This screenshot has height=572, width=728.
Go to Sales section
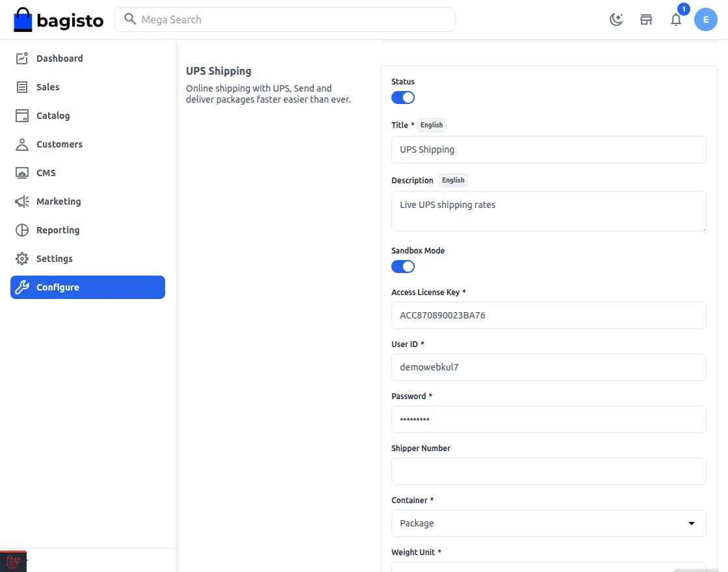click(x=87, y=87)
